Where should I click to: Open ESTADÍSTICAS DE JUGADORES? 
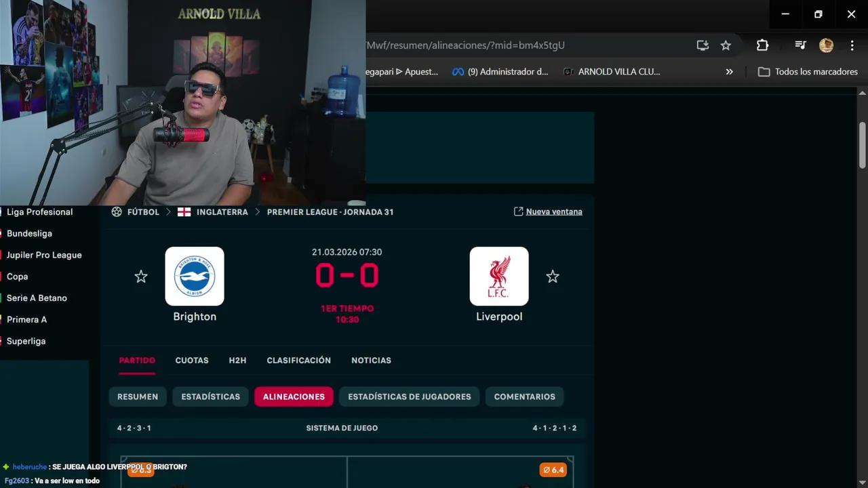[x=410, y=396]
